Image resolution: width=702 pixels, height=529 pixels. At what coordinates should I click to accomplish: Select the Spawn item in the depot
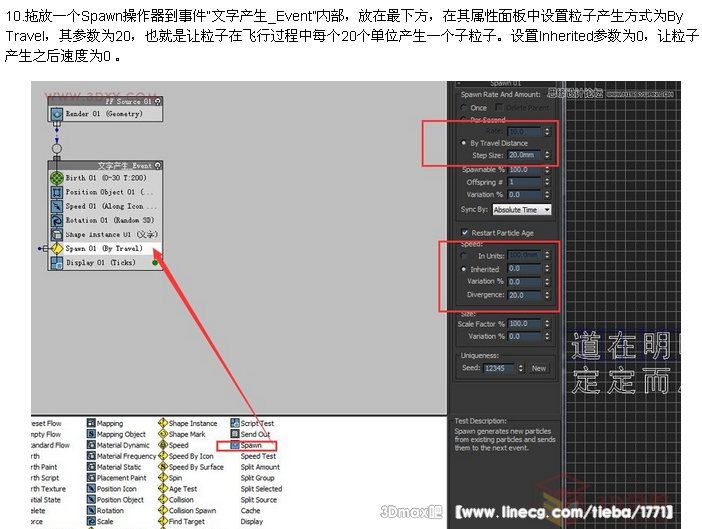[x=251, y=445]
